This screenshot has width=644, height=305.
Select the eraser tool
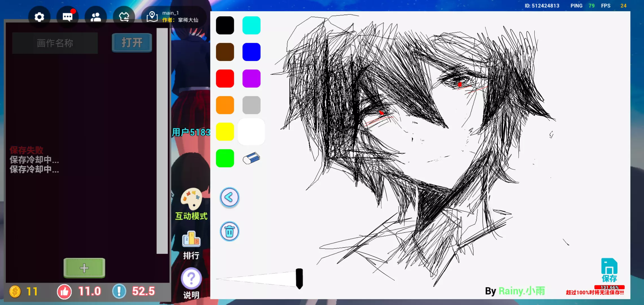pyautogui.click(x=251, y=158)
